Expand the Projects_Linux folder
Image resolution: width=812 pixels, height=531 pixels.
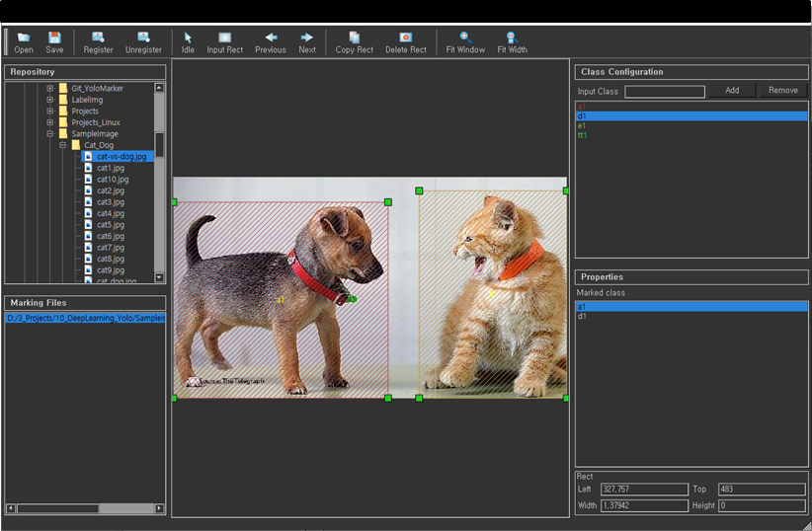click(x=50, y=122)
